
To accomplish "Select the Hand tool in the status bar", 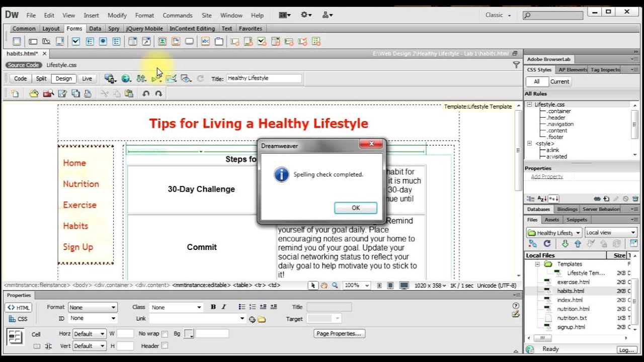I will point(324,285).
